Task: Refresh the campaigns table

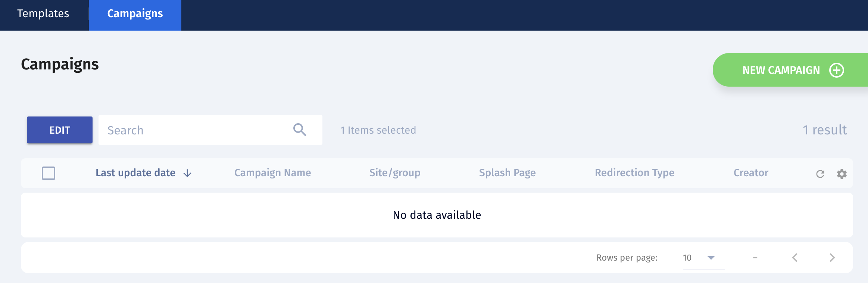Action: click(820, 174)
